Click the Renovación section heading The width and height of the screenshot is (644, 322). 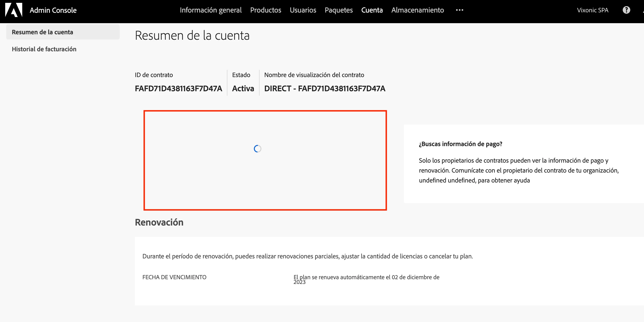pos(159,222)
